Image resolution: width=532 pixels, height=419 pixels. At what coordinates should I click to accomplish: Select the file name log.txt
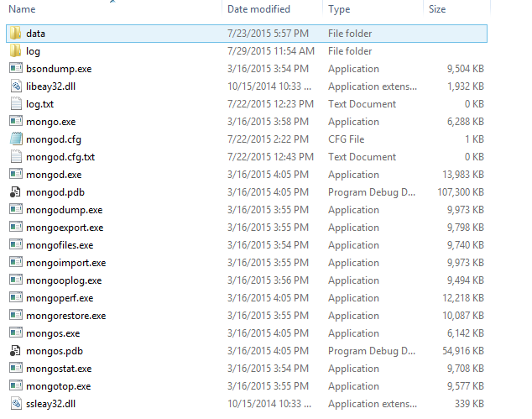click(39, 104)
